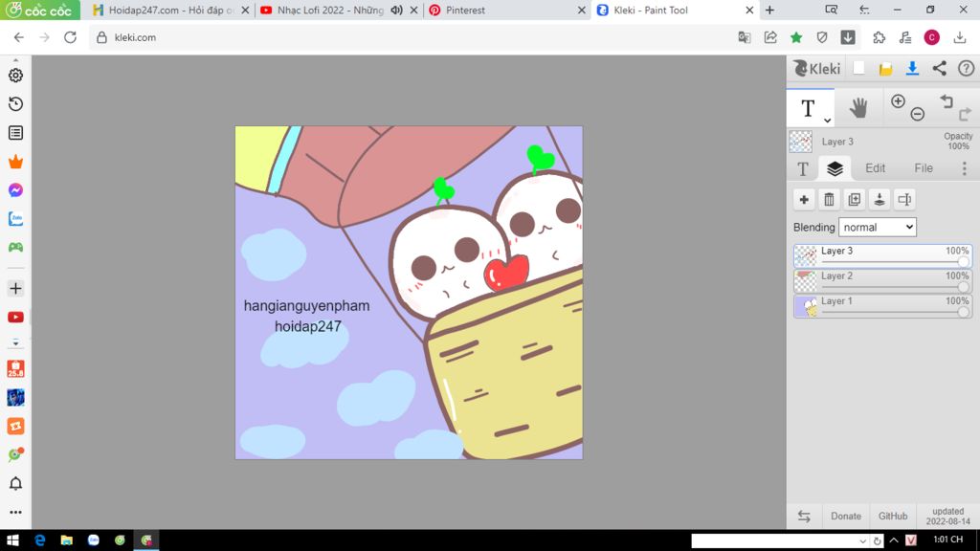Open the reading list sidebar icon

(x=15, y=133)
